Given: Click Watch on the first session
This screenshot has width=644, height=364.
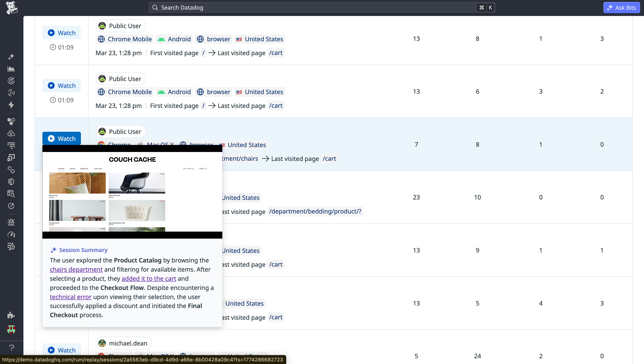Looking at the screenshot, I should click(62, 33).
